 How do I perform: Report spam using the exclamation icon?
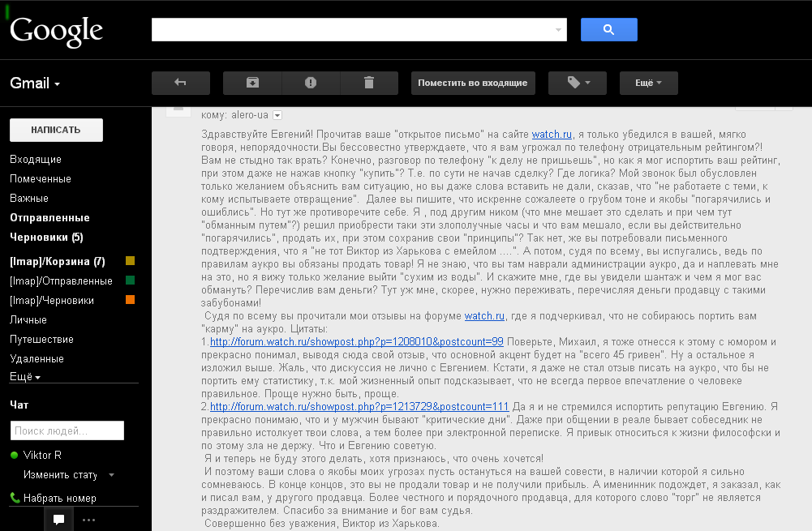(311, 83)
